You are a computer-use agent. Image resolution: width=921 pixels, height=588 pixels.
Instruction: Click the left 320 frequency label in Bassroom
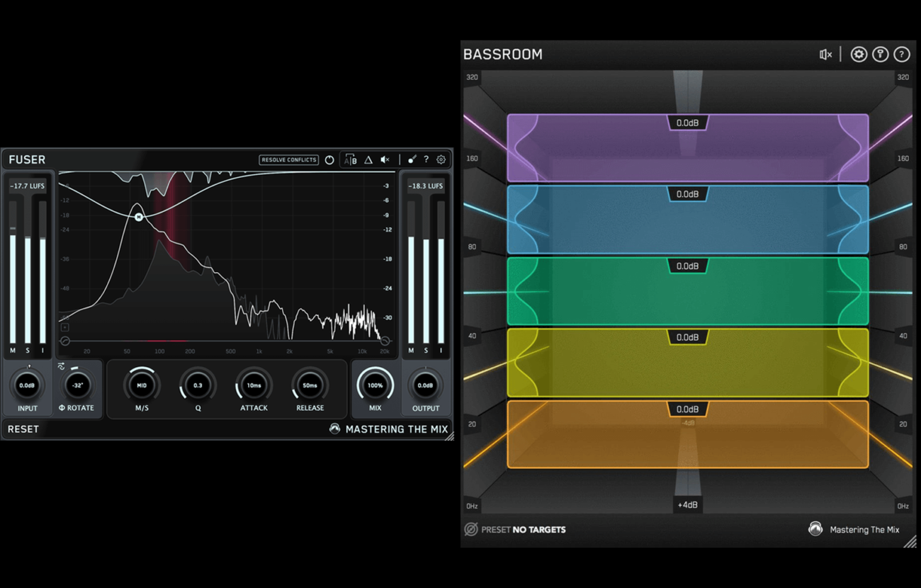[472, 77]
